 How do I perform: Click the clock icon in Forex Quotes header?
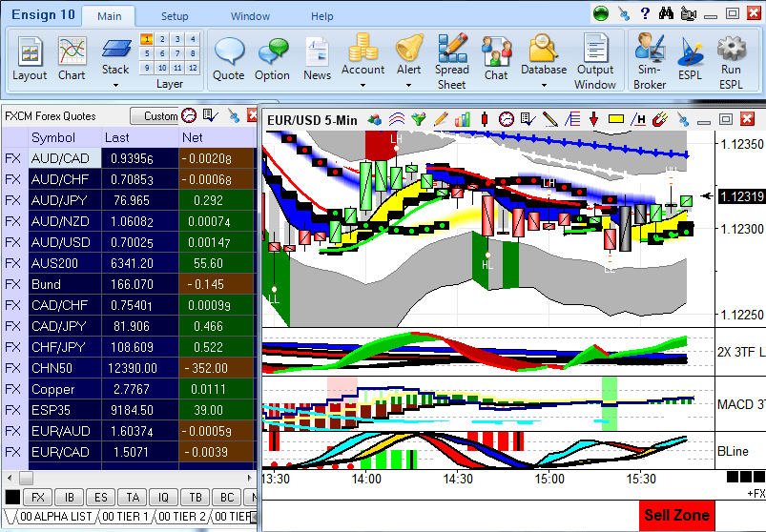pyautogui.click(x=189, y=115)
